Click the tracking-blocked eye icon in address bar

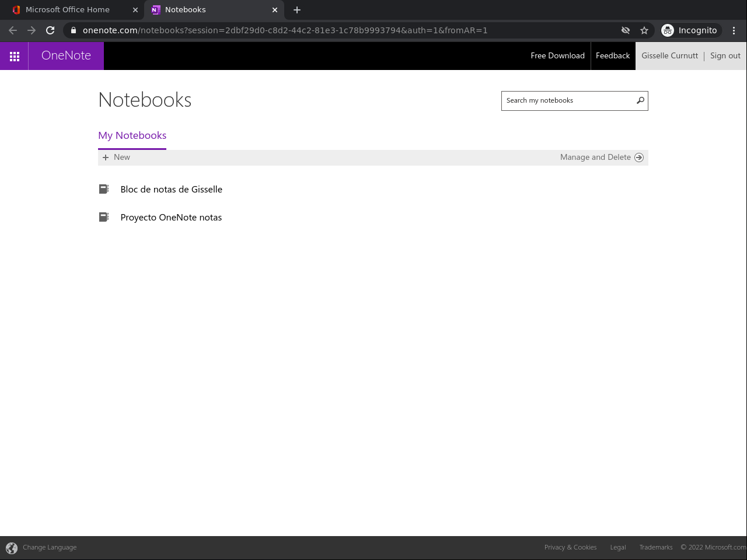626,30
